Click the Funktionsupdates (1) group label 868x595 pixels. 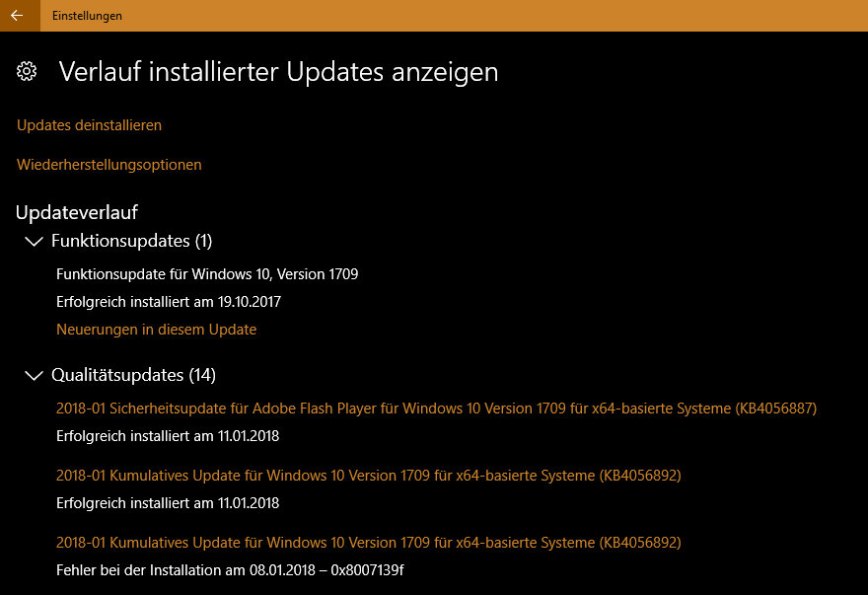(x=131, y=241)
